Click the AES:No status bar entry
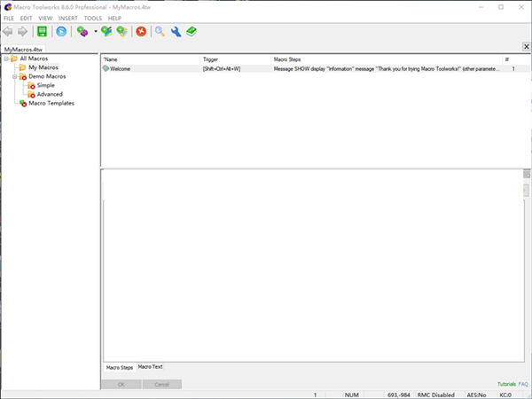Screen dimensions: 532x399 pos(476,395)
